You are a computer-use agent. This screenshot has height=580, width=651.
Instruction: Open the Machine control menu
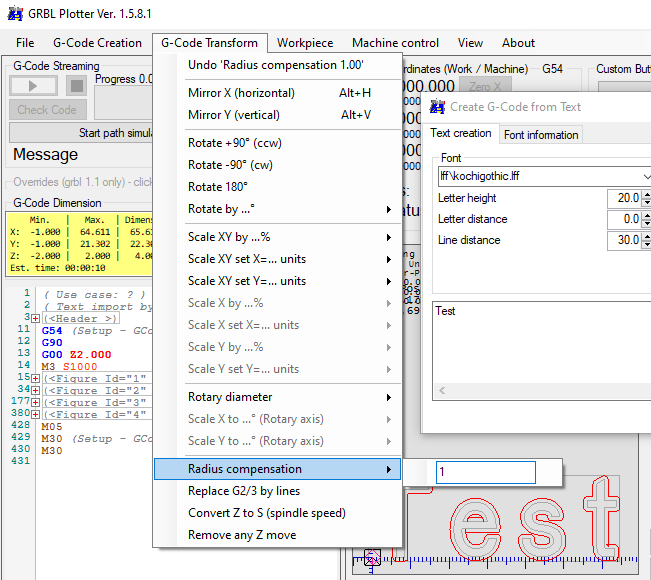(x=395, y=43)
